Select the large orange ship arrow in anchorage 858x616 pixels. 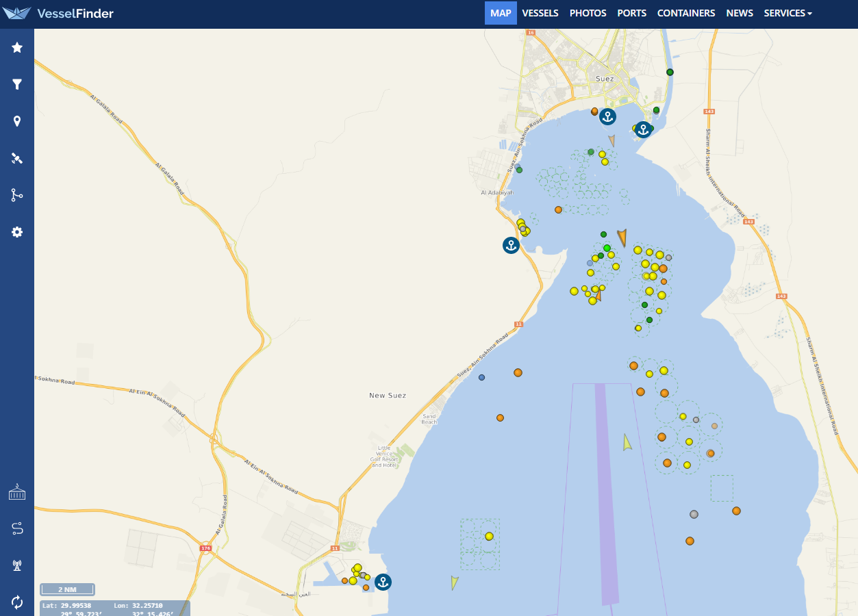pyautogui.click(x=622, y=238)
